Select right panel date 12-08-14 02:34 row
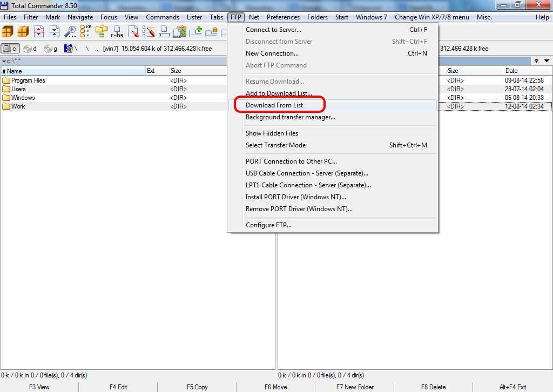553x392 pixels. click(495, 106)
